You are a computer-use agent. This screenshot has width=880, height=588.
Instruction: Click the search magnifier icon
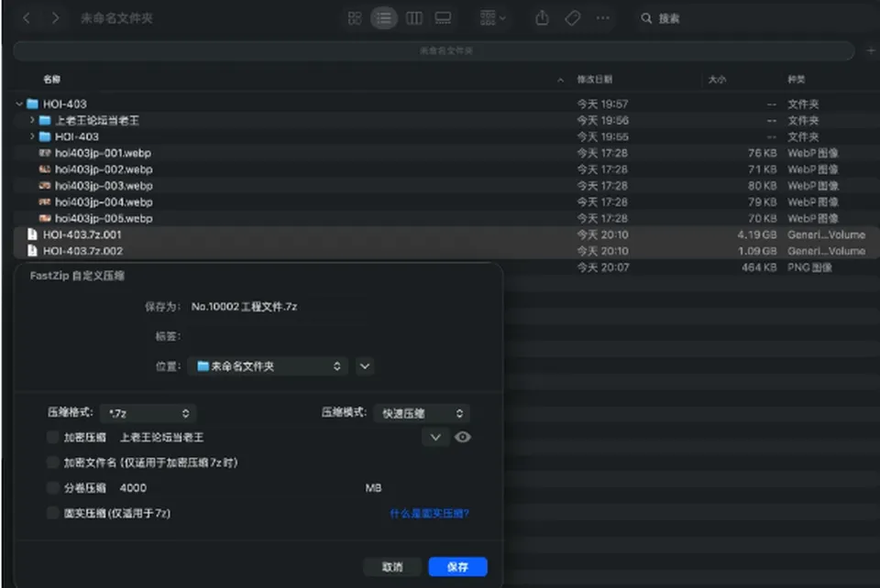coord(646,18)
